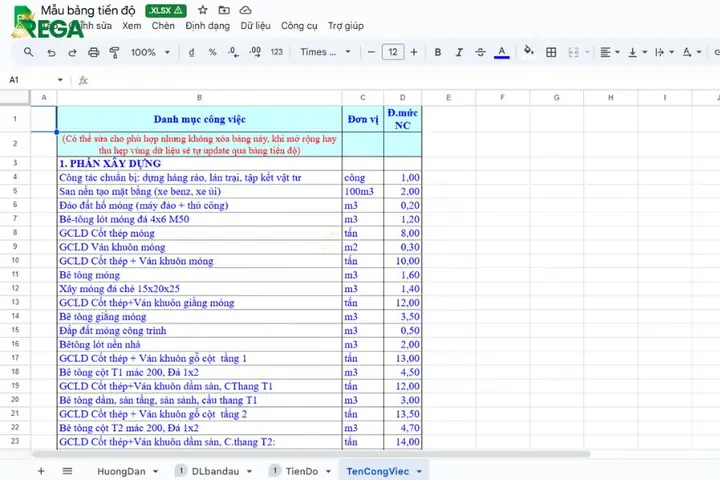This screenshot has width=720, height=480.
Task: Open the borders tool
Action: (551, 52)
